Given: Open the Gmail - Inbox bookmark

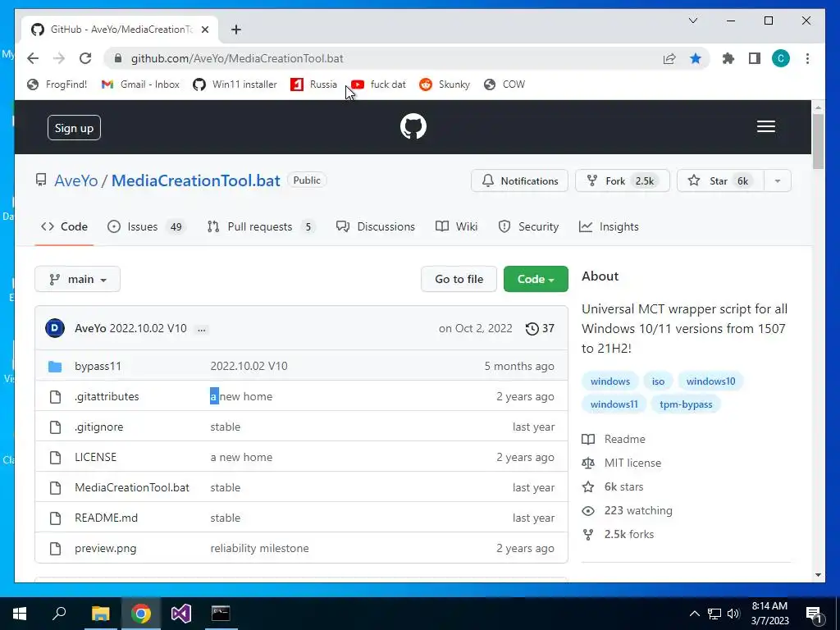Looking at the screenshot, I should [140, 84].
